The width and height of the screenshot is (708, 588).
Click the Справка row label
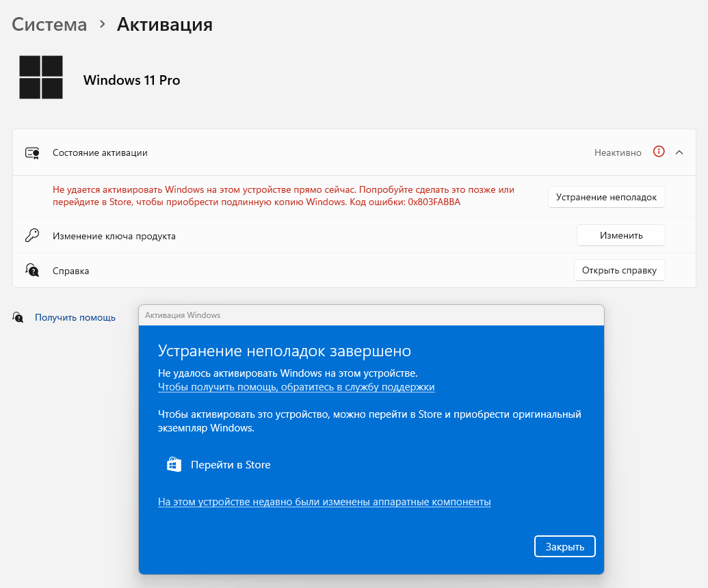coord(70,271)
